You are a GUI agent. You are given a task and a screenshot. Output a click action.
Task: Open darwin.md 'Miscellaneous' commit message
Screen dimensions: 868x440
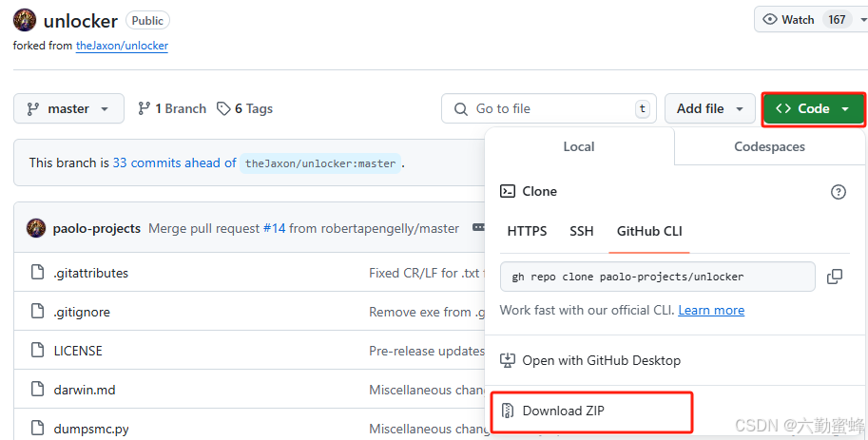(427, 390)
